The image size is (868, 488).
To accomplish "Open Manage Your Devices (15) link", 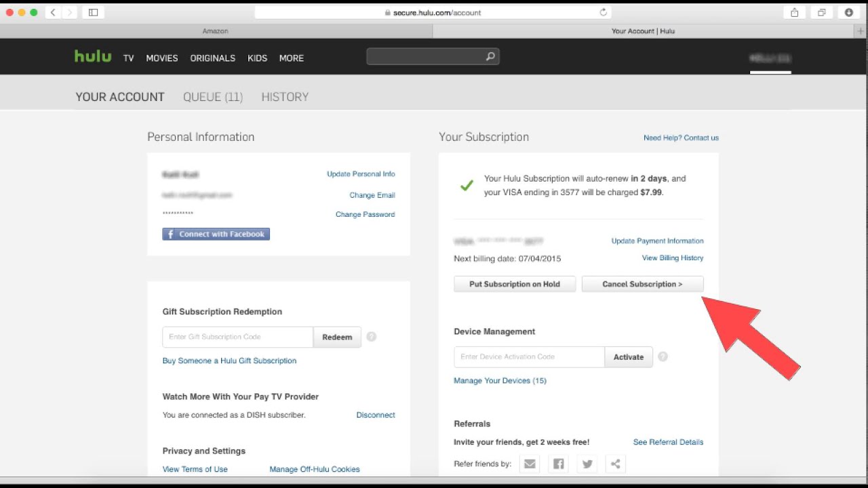I will 500,380.
